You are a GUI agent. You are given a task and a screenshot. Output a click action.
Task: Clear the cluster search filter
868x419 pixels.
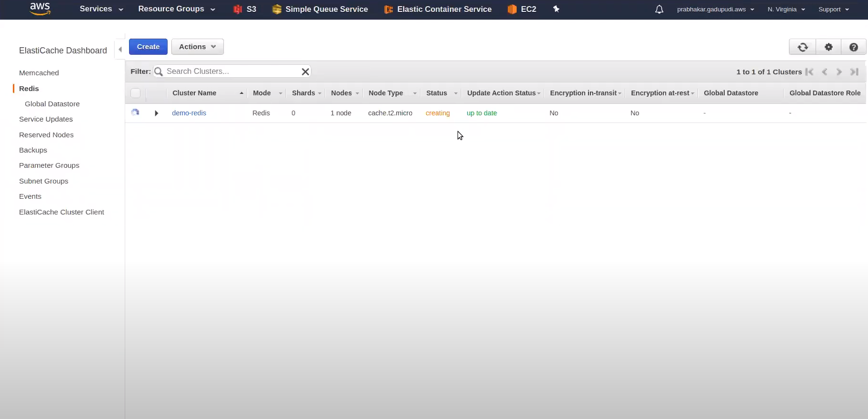point(306,72)
